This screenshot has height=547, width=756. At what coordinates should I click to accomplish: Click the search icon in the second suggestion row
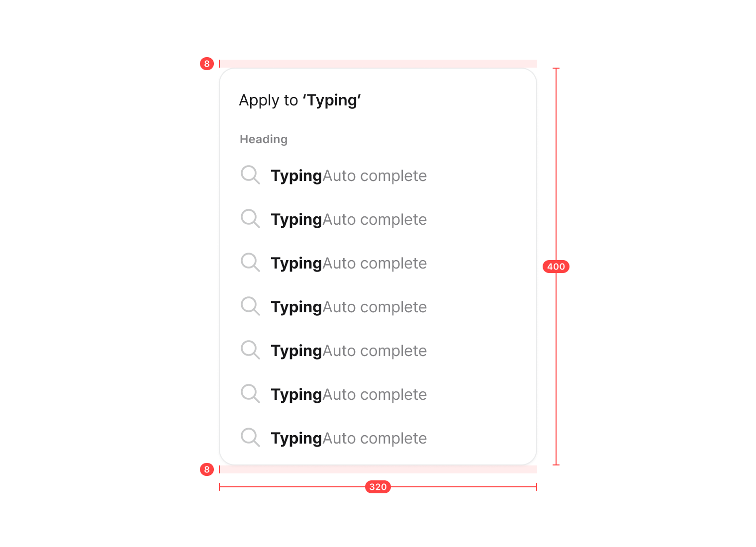point(250,219)
